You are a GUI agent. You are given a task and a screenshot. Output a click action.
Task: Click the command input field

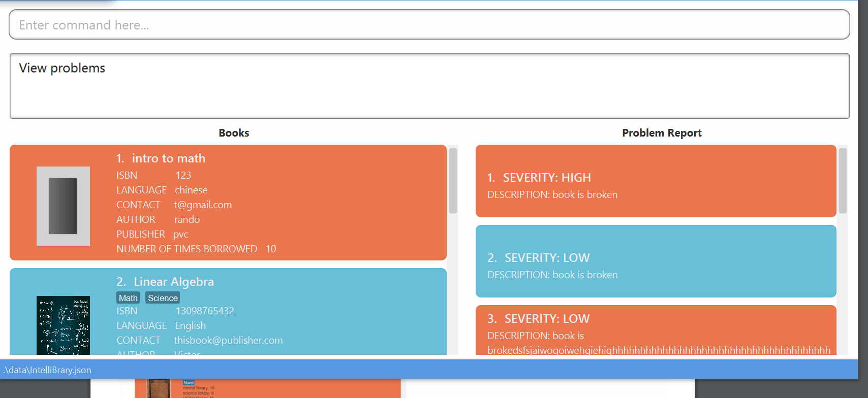pos(429,24)
